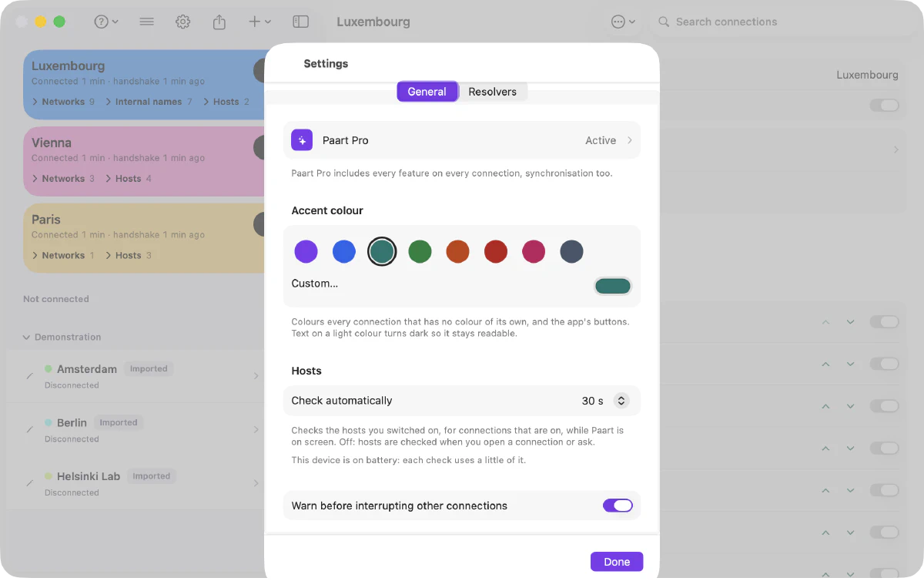Click the three-line list icon in toolbar

(x=146, y=22)
